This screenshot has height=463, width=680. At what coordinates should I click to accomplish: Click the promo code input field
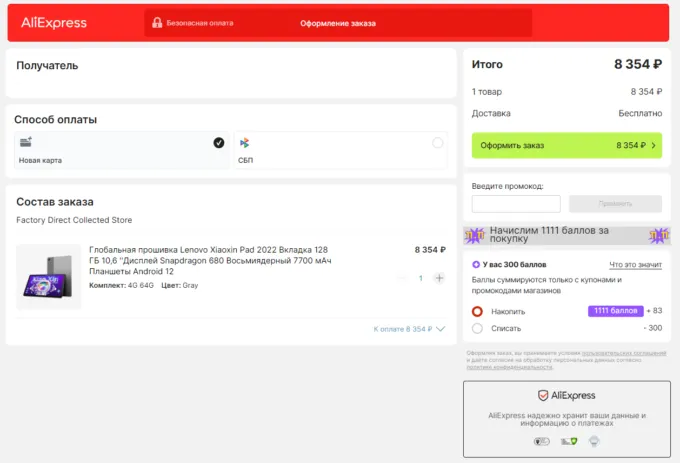coord(516,203)
